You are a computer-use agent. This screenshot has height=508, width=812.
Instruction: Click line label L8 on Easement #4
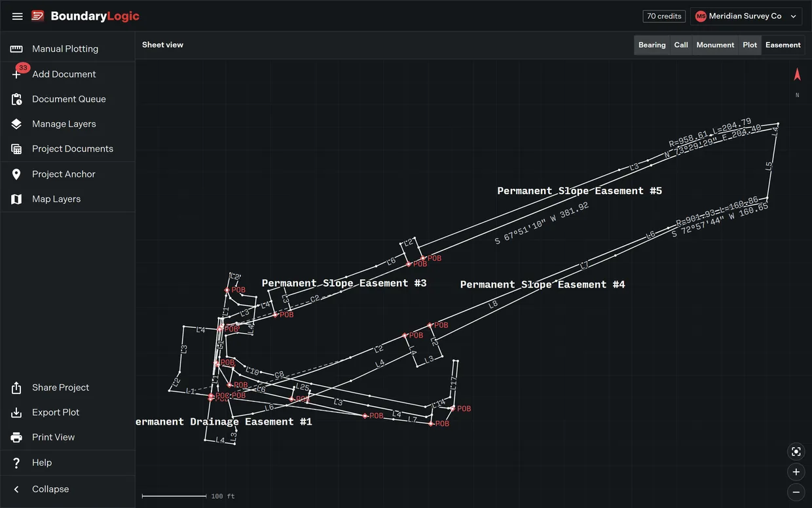pyautogui.click(x=493, y=304)
